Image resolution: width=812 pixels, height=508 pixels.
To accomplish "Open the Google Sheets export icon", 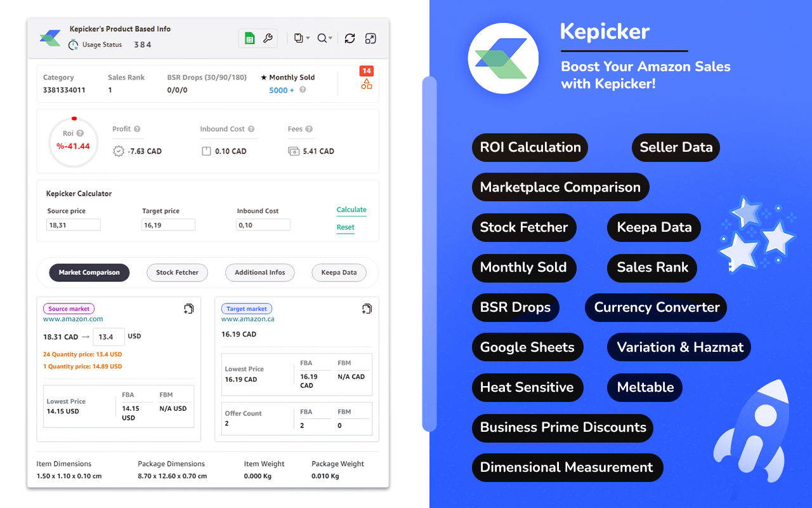I will click(x=250, y=39).
